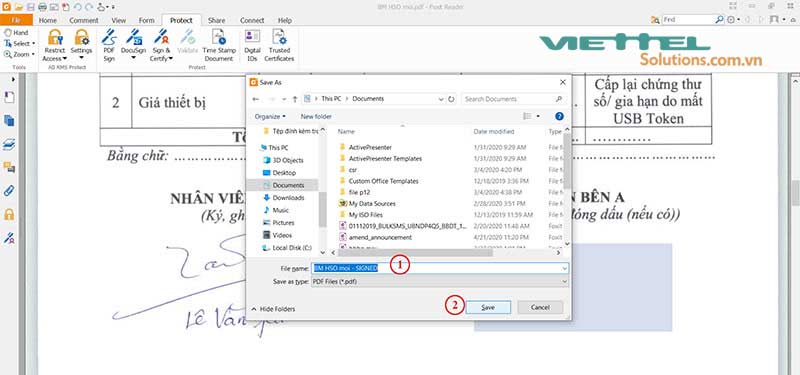
Task: Switch to the Connect ribbon tab
Action: click(252, 20)
